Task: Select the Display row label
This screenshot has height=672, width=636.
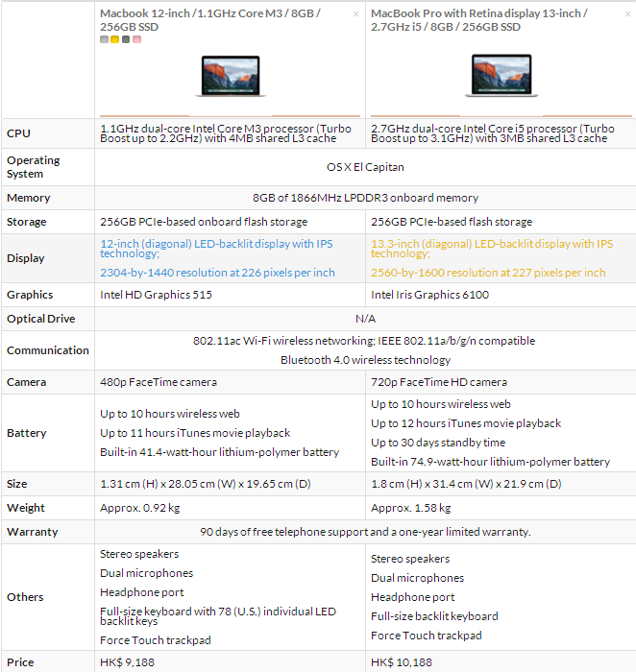Action: [26, 258]
